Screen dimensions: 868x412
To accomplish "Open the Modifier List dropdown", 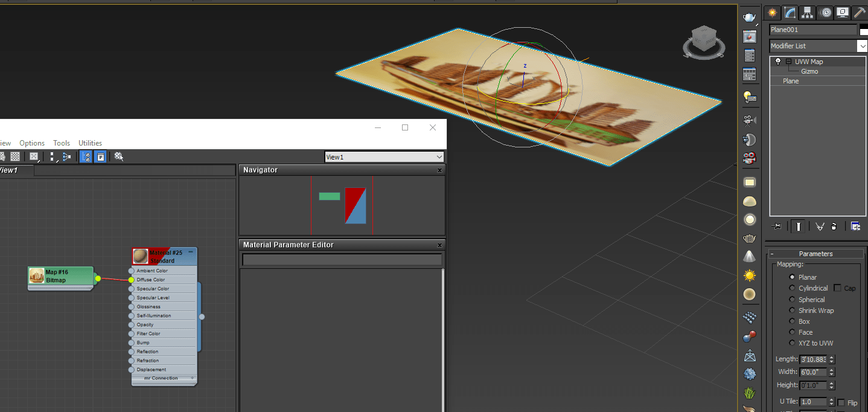I will click(818, 46).
